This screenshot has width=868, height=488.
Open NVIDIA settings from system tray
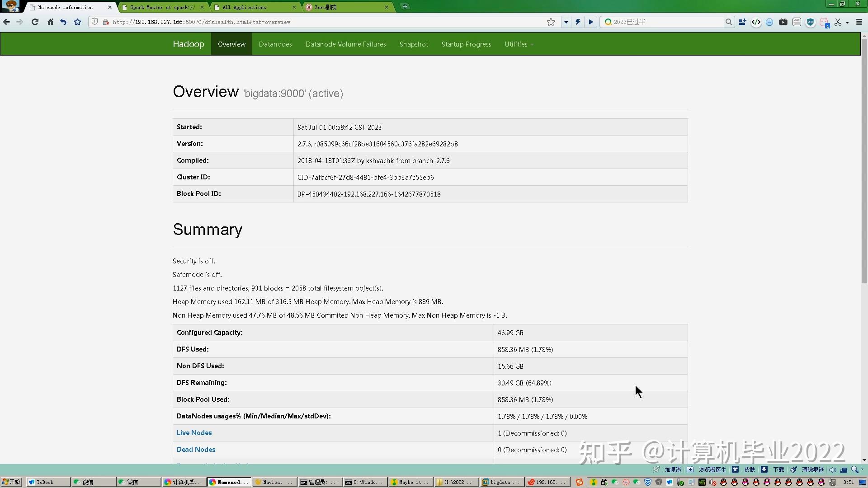coord(702,482)
